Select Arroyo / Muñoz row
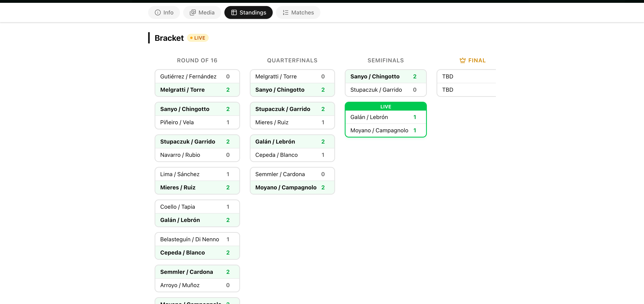The width and height of the screenshot is (644, 304). [197, 285]
